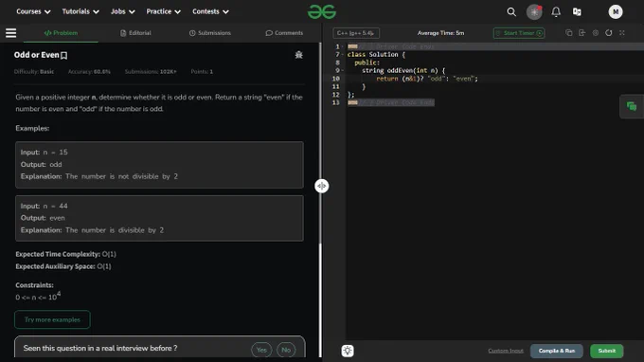Switch to the Problem tab
Image resolution: width=644 pixels, height=362 pixels.
[x=61, y=33]
